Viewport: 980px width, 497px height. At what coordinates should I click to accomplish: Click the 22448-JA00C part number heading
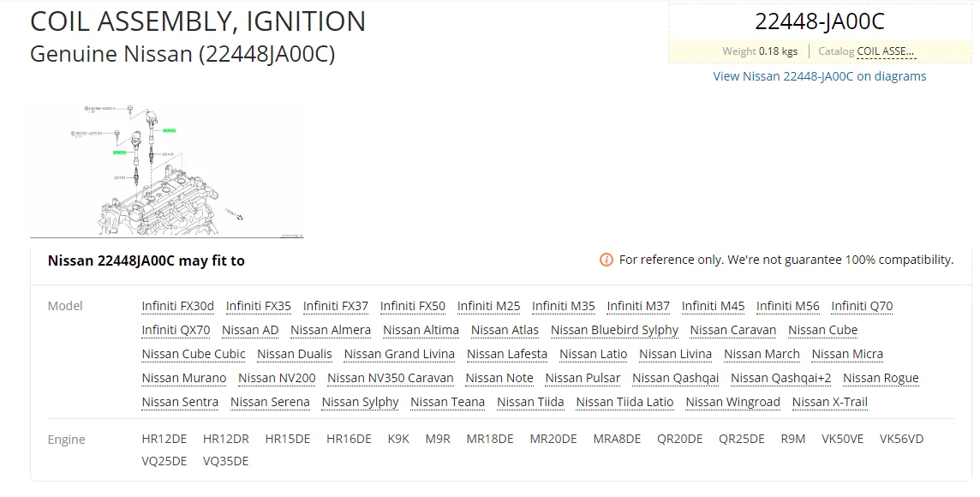pos(819,21)
